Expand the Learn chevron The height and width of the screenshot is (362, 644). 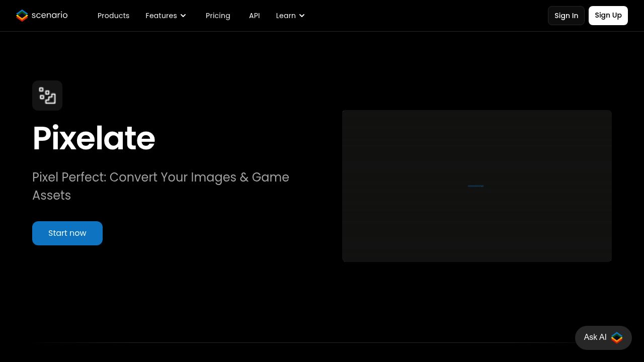302,16
